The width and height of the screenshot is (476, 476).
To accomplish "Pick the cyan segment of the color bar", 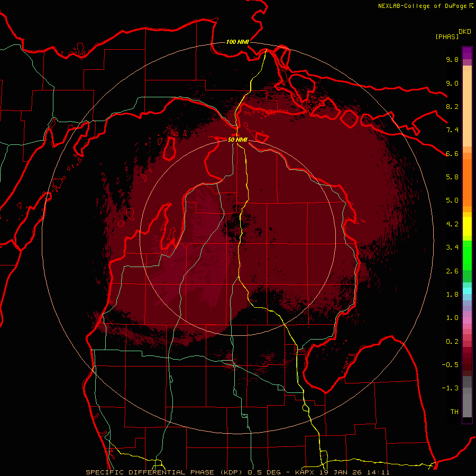I will tap(467, 291).
